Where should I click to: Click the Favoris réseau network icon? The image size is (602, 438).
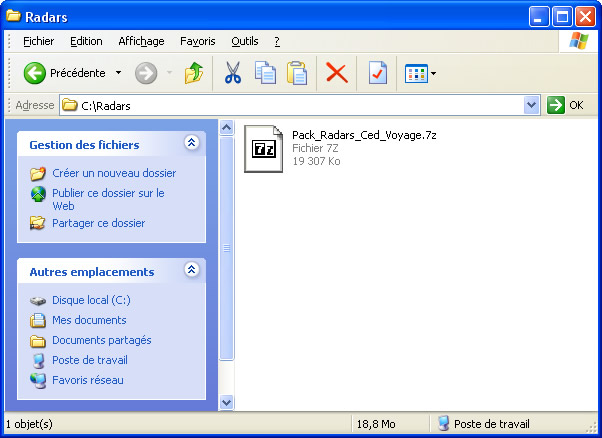pos(38,380)
